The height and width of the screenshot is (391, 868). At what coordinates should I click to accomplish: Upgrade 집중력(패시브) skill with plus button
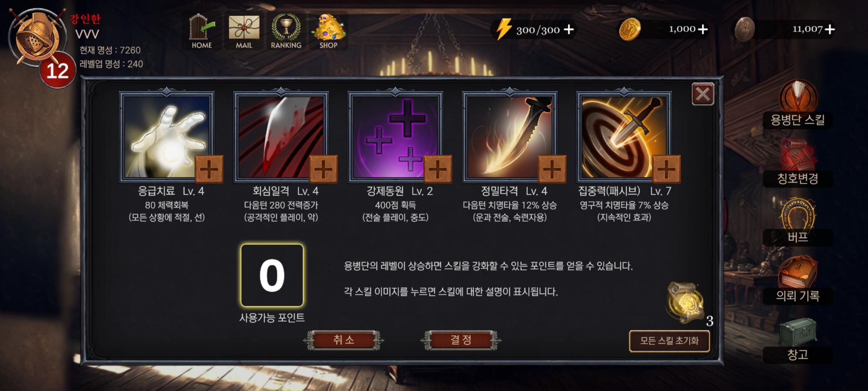pyautogui.click(x=667, y=169)
